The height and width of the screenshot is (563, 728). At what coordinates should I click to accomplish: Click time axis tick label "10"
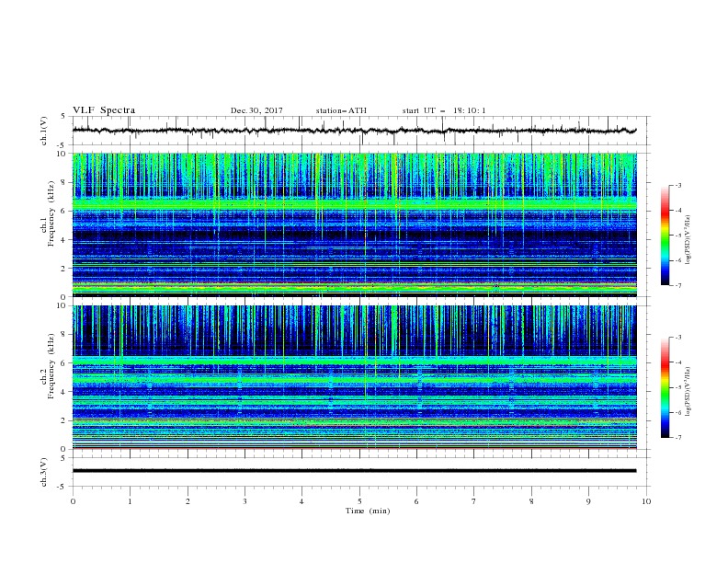[x=646, y=501]
